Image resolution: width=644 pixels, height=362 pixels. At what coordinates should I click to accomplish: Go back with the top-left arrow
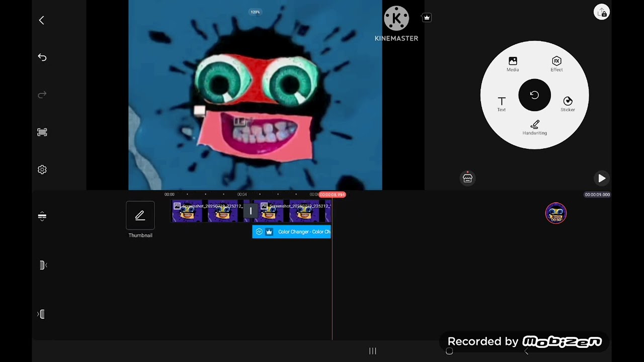pos(42,20)
